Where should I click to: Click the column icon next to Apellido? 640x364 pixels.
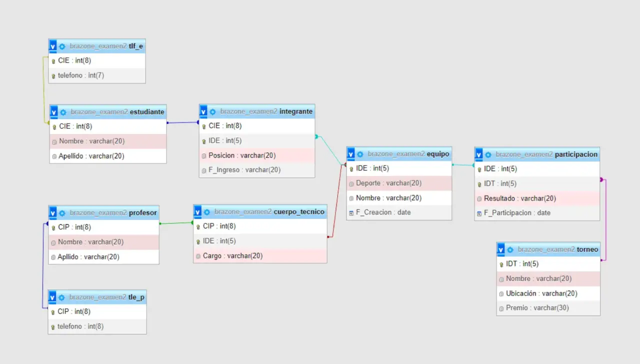coord(54,156)
